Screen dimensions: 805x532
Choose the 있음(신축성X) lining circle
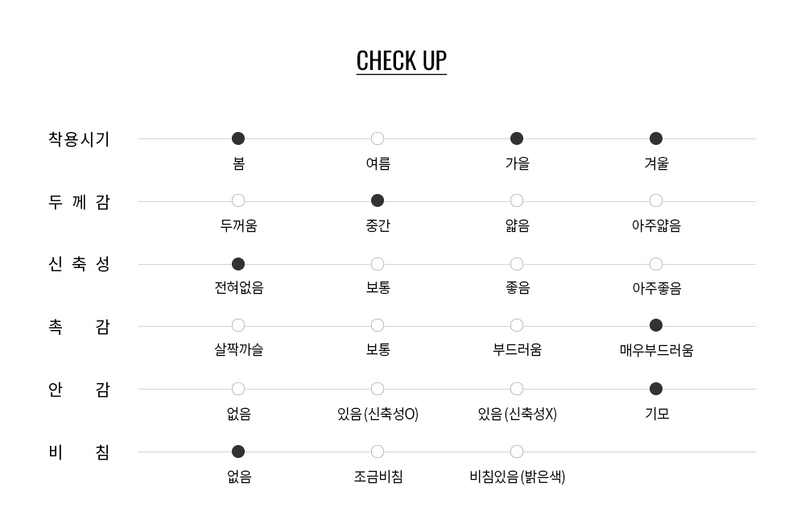(517, 390)
